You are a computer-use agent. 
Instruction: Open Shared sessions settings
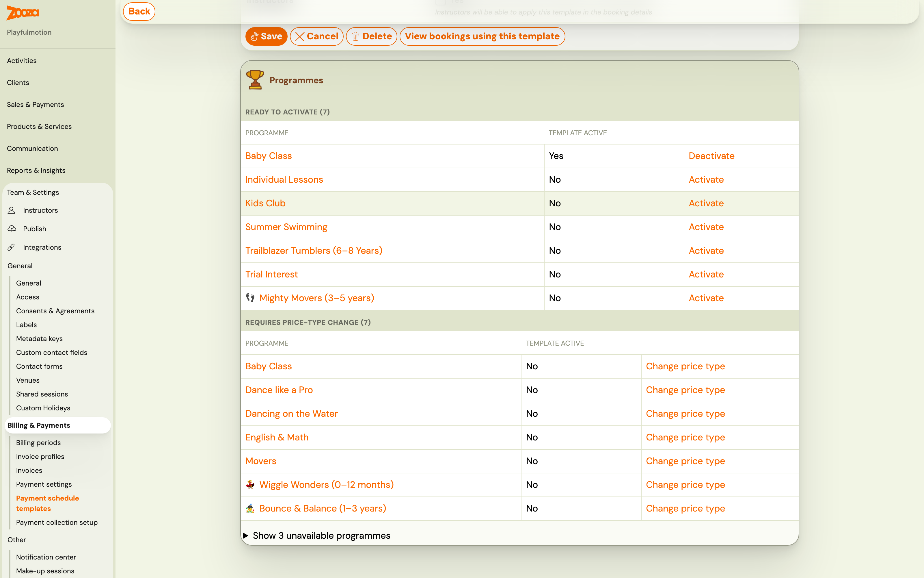pyautogui.click(x=42, y=394)
